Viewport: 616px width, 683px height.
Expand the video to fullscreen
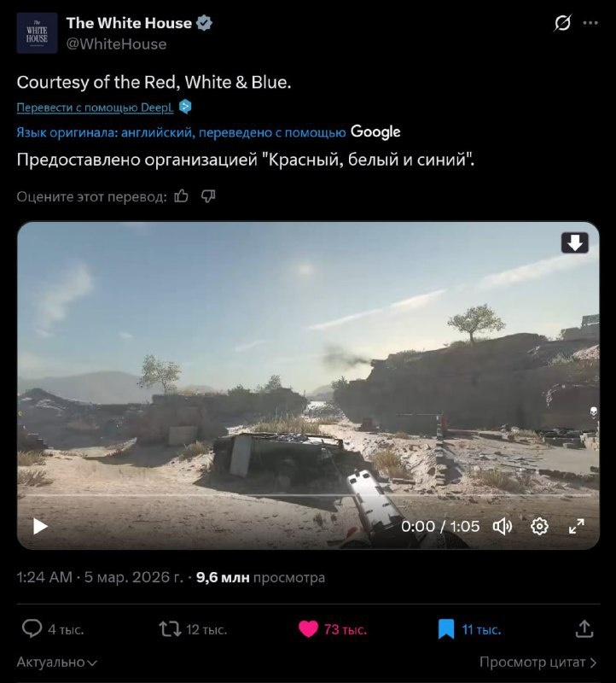(577, 526)
